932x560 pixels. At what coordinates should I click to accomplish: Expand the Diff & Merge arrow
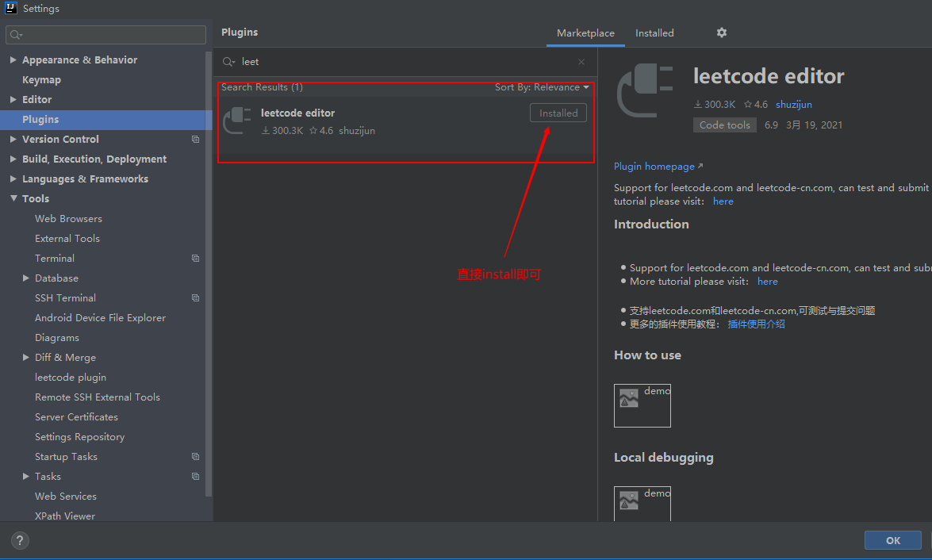click(x=25, y=357)
